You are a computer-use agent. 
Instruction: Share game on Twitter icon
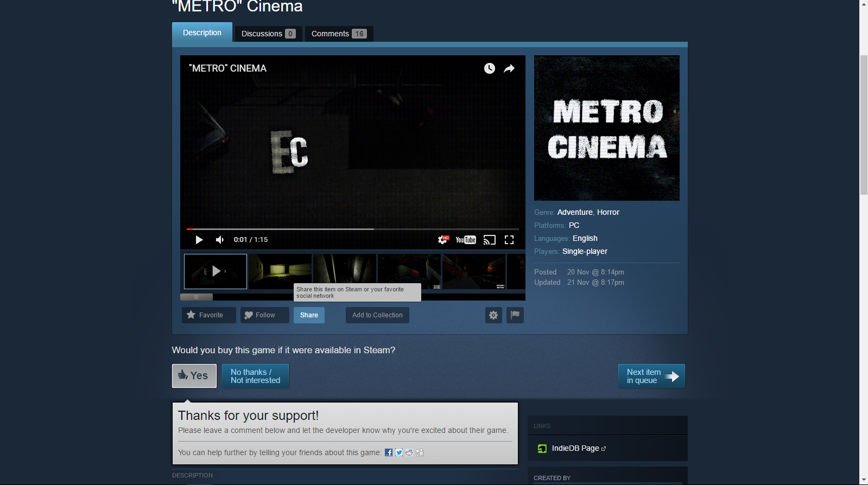point(399,452)
